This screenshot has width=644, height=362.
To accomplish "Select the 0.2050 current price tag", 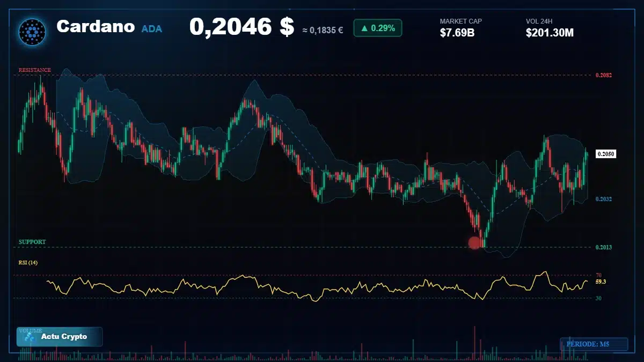I will [605, 154].
